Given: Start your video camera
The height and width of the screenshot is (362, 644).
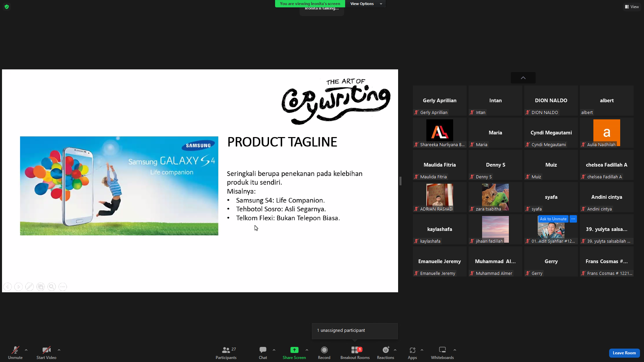Looking at the screenshot, I should pos(46,353).
